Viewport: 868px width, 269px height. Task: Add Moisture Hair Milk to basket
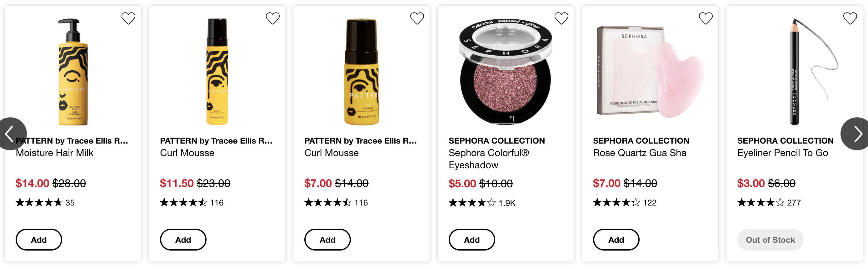coord(39,240)
